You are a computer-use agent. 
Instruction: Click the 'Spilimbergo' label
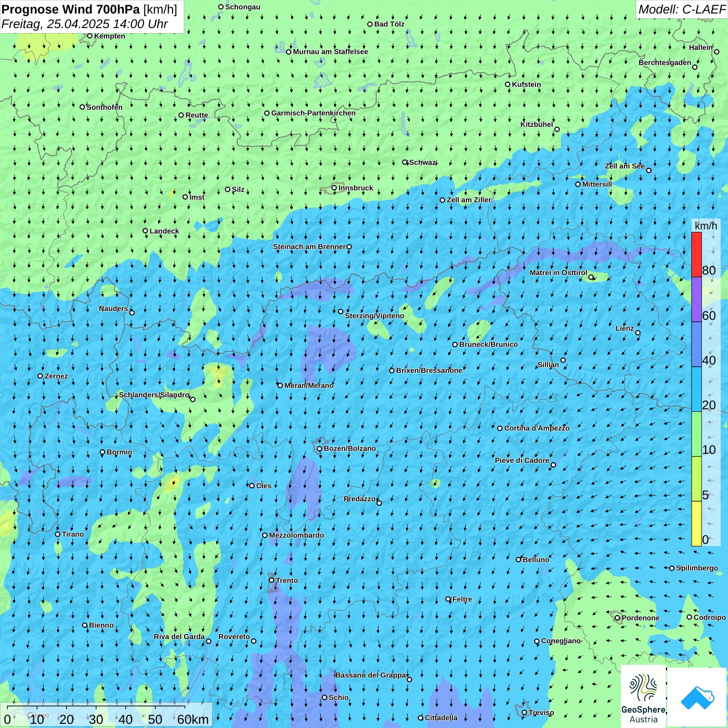pyautogui.click(x=697, y=568)
